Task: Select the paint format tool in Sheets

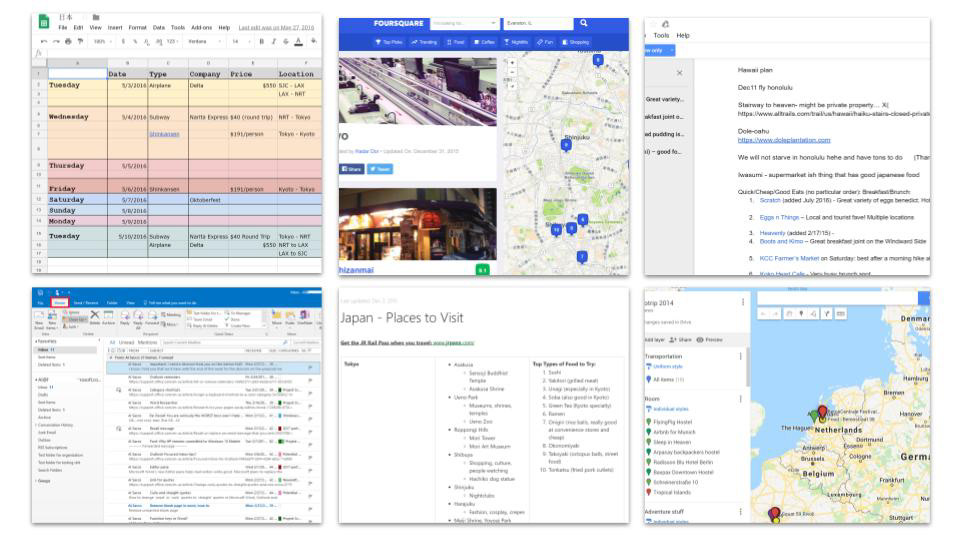Action: coord(80,42)
